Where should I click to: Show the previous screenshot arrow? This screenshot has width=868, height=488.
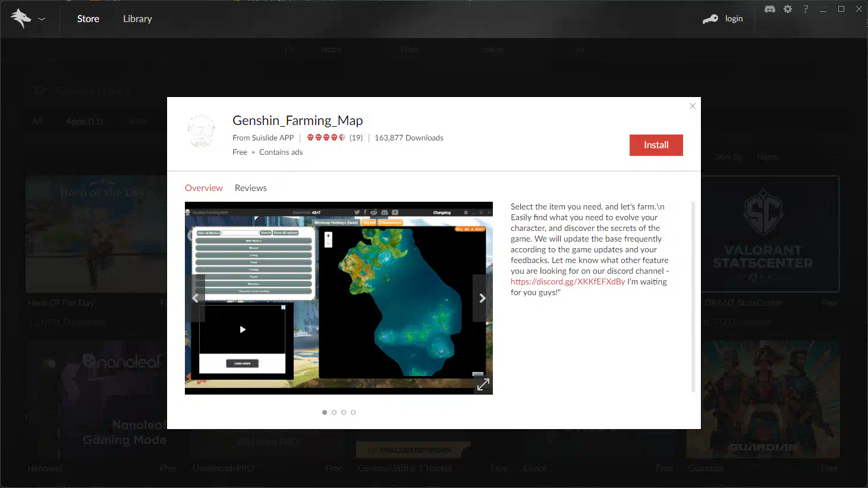[x=196, y=298]
